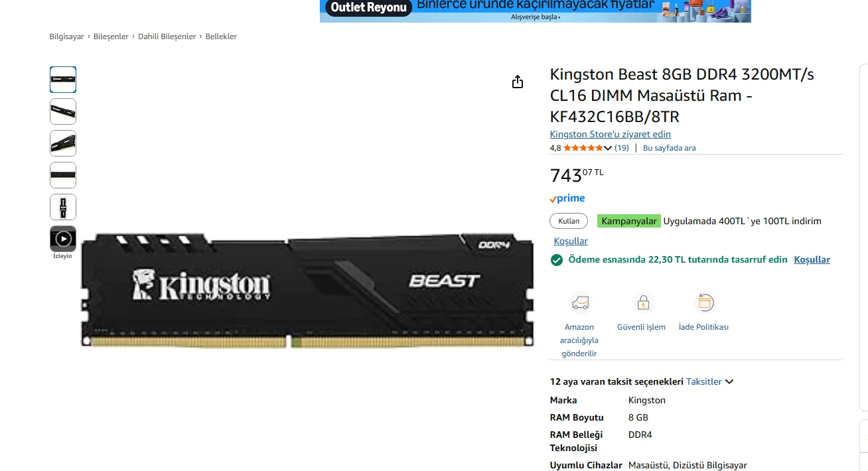Open rating breakdown chevron next to stars
Image resolution: width=868 pixels, height=471 pixels.
click(x=608, y=148)
